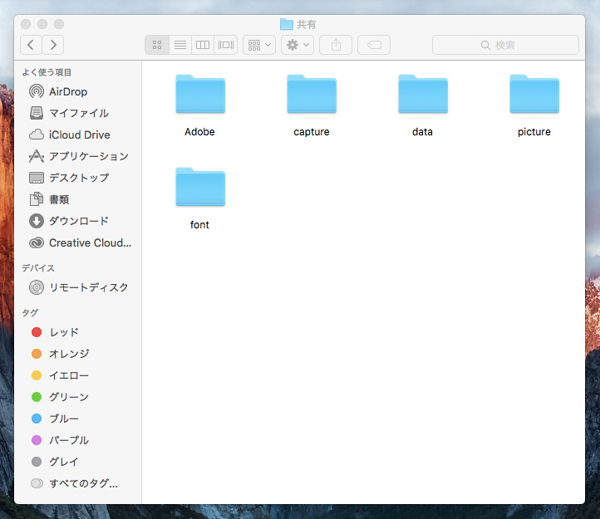Switch to Cover Flow view
Screen dimensions: 600x519
(226, 45)
